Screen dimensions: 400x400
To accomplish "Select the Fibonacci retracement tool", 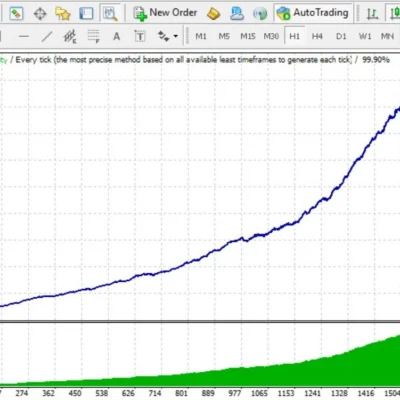I will tap(93, 36).
